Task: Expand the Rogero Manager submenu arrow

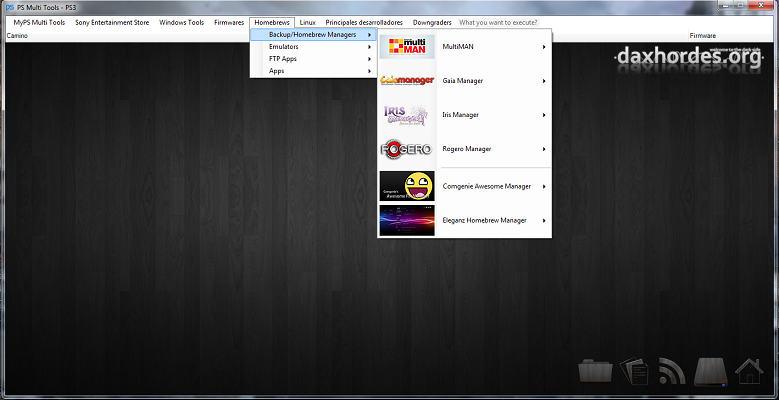Action: [544, 149]
